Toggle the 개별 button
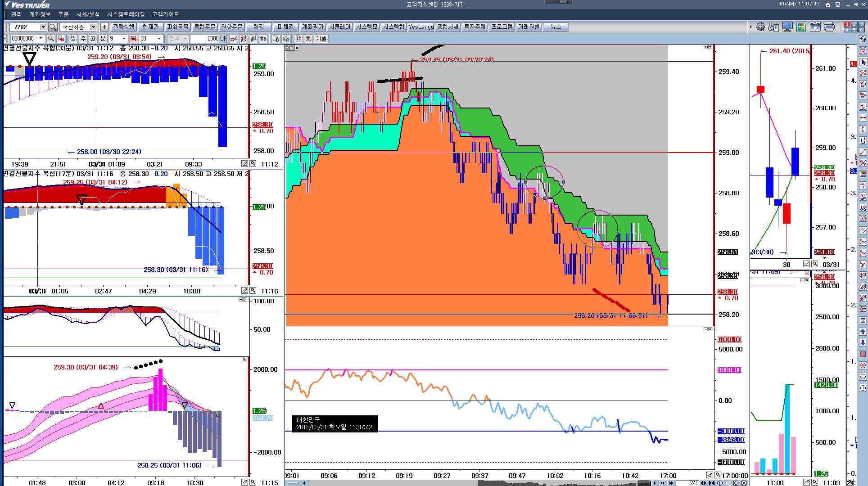 321,39
